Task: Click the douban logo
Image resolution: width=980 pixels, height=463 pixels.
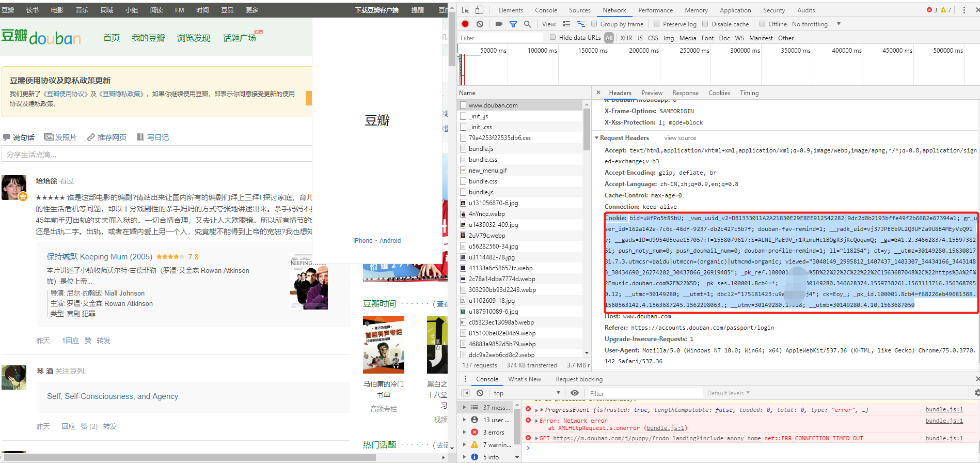Action: (x=41, y=37)
